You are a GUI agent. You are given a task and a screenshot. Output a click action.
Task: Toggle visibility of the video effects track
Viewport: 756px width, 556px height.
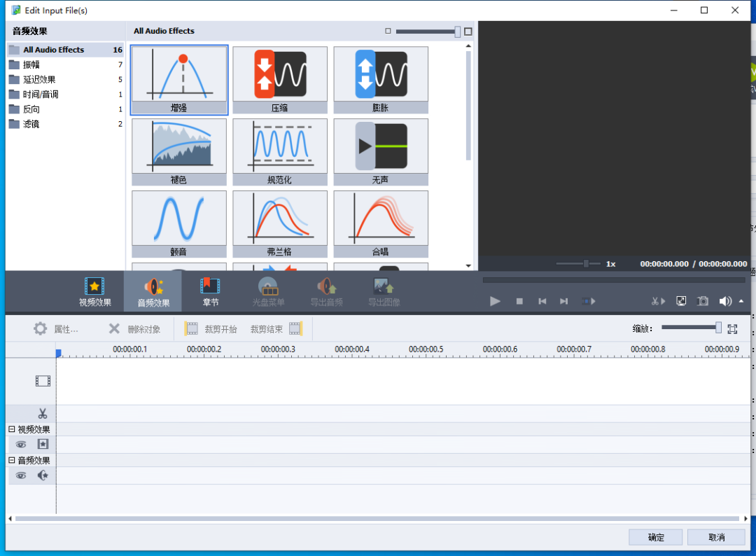click(21, 445)
